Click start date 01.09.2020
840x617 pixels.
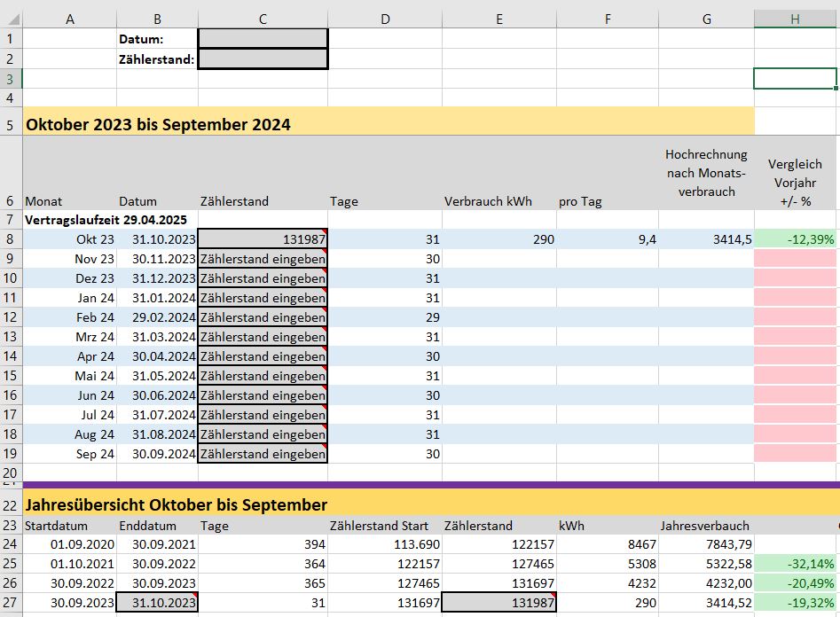pos(70,544)
